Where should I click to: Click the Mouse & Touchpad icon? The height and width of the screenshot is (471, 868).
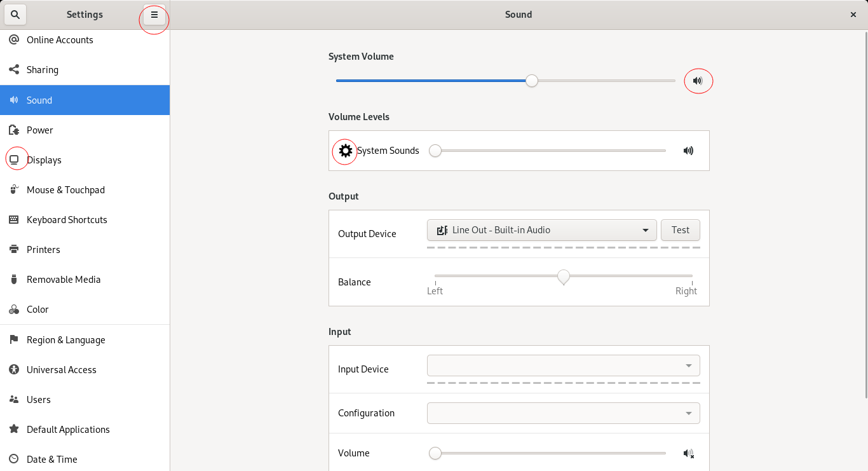point(14,190)
